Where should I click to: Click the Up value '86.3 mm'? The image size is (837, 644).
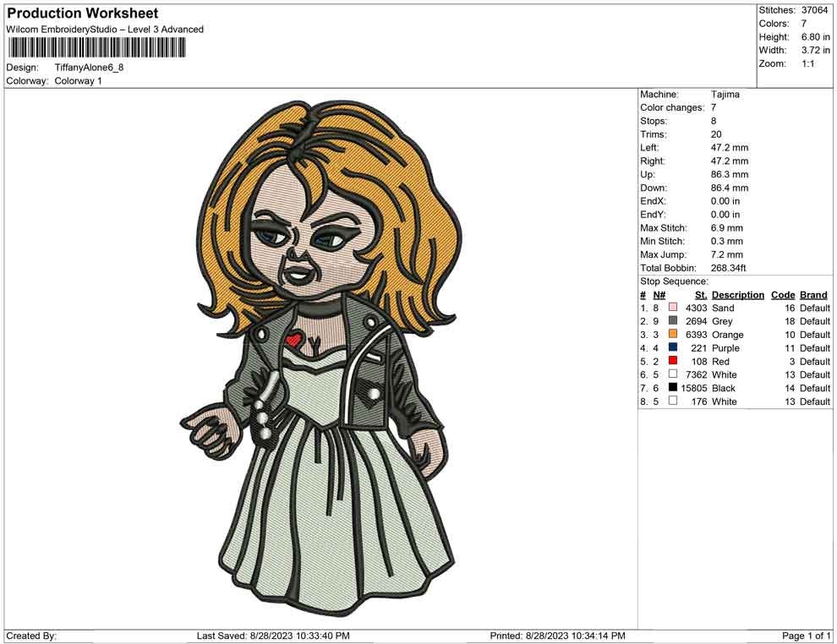point(729,174)
